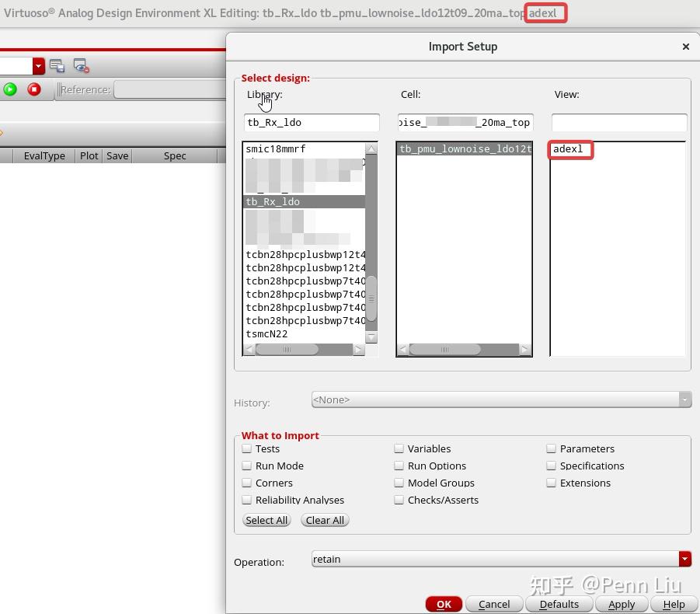This screenshot has width=700, height=614.
Task: Select the tb_pmu_lownoise cell in Cell list
Action: point(465,148)
